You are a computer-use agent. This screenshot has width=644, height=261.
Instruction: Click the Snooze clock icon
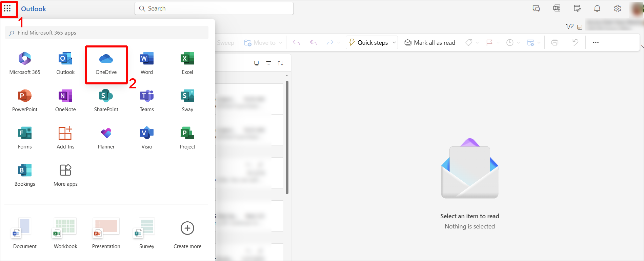[x=510, y=42]
